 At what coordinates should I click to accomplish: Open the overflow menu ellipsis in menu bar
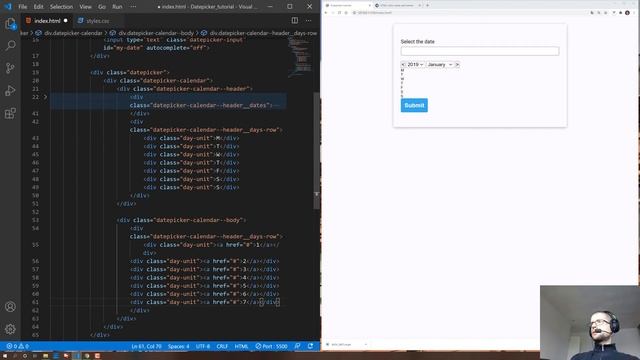point(133,7)
